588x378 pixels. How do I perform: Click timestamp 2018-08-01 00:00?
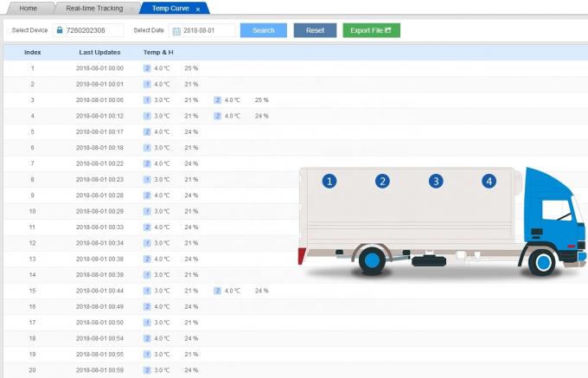[99, 68]
